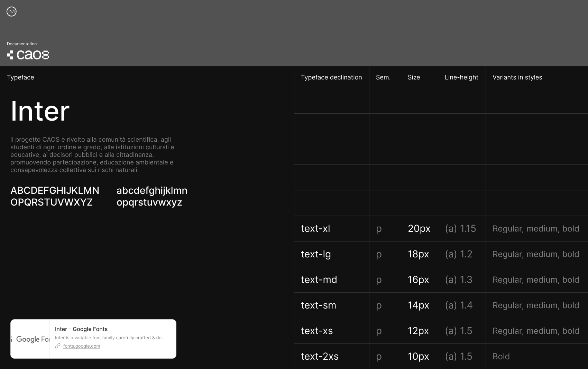
Task: Click 'Regular, medium, bold' in the text-sm row
Action: click(x=536, y=305)
